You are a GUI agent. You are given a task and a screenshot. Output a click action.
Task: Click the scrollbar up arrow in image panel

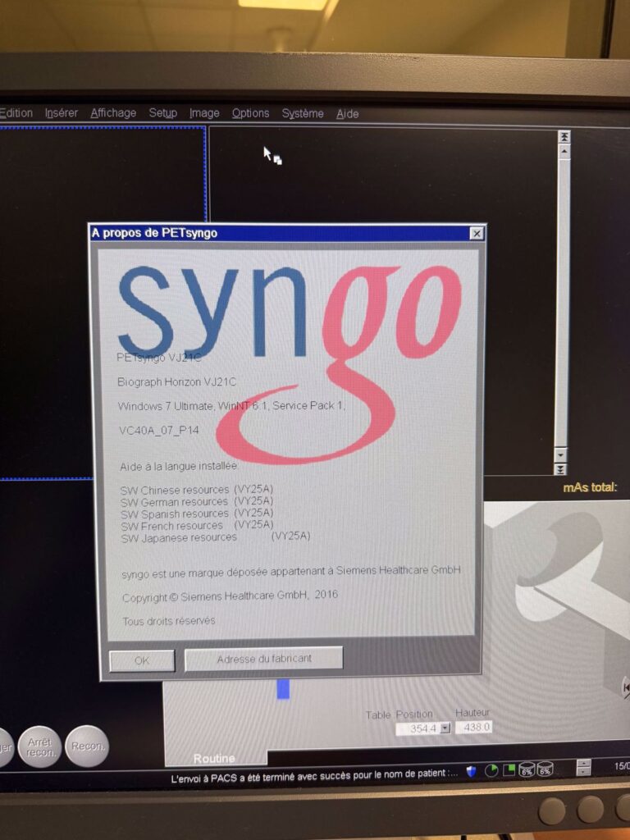[x=564, y=151]
